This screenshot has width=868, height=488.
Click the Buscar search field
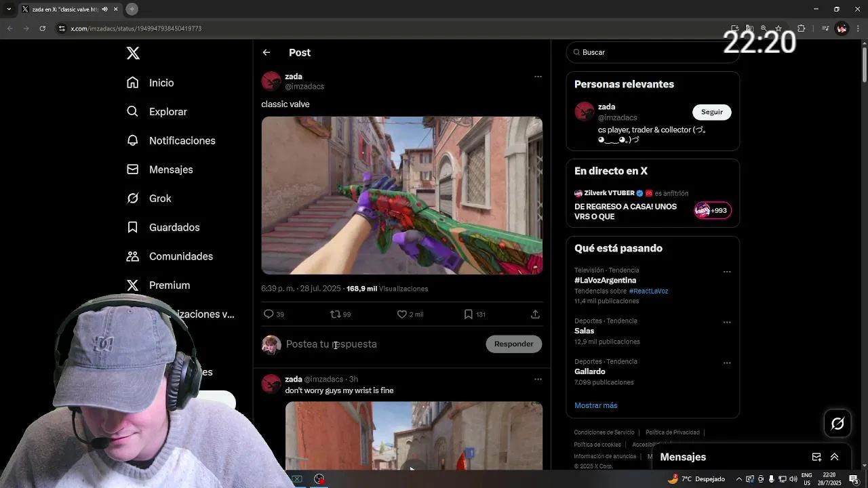[652, 52]
